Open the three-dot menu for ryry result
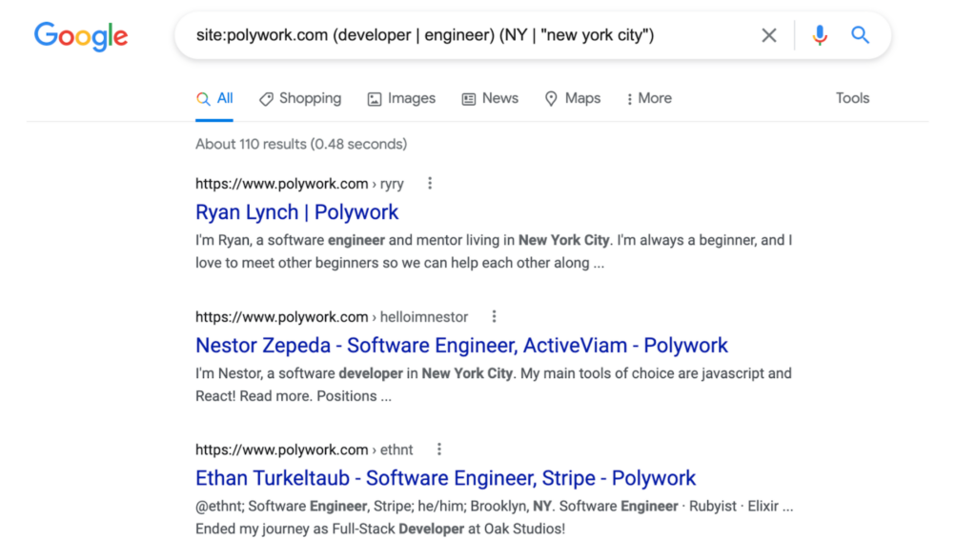The image size is (976, 560). click(430, 183)
